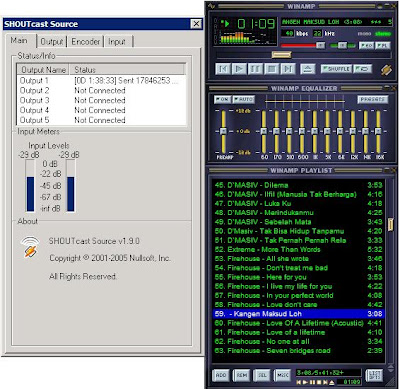Toggle the EQ window button
The height and width of the screenshot is (389, 400).
(366, 45)
